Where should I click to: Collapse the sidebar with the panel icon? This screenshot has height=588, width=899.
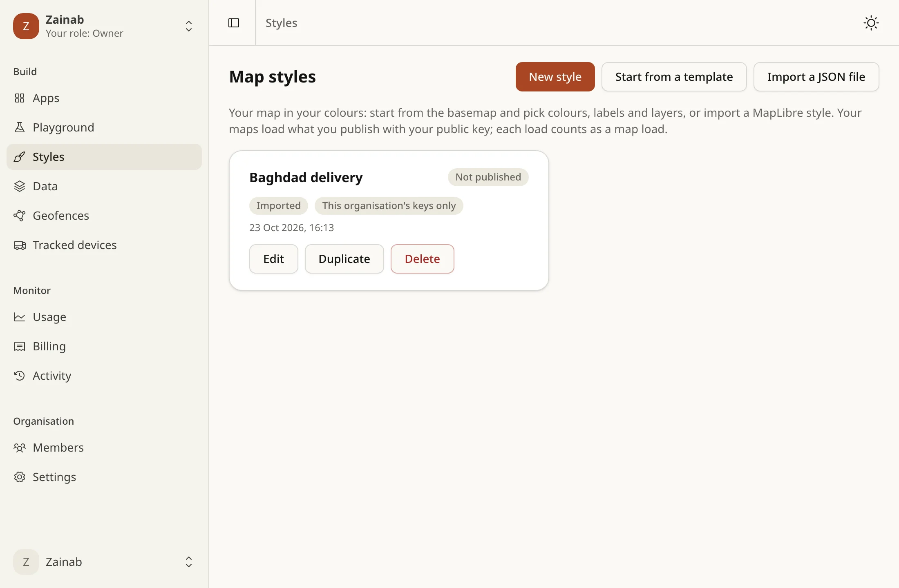point(234,23)
